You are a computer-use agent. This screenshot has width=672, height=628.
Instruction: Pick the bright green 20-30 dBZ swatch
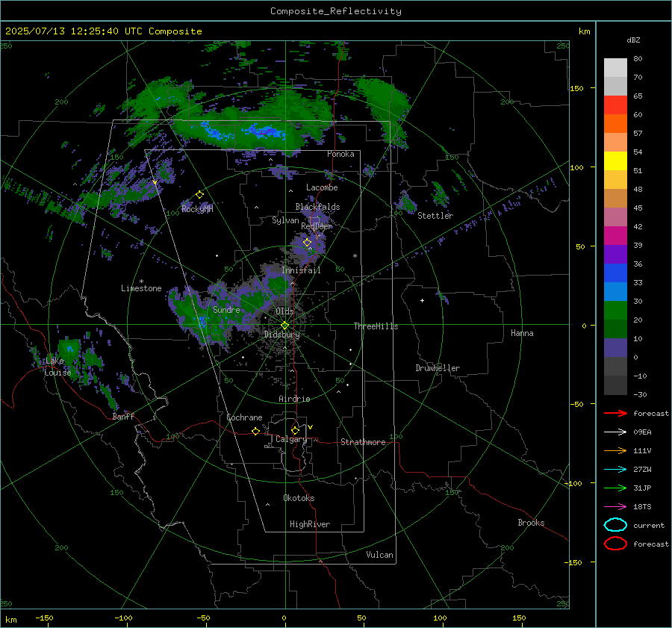click(615, 311)
